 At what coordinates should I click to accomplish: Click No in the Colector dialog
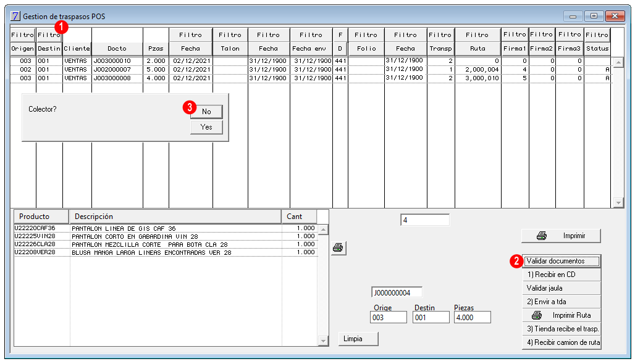coord(206,112)
